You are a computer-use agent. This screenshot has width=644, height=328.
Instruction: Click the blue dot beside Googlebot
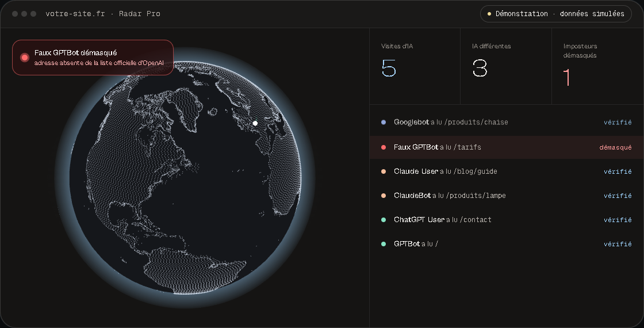point(384,122)
